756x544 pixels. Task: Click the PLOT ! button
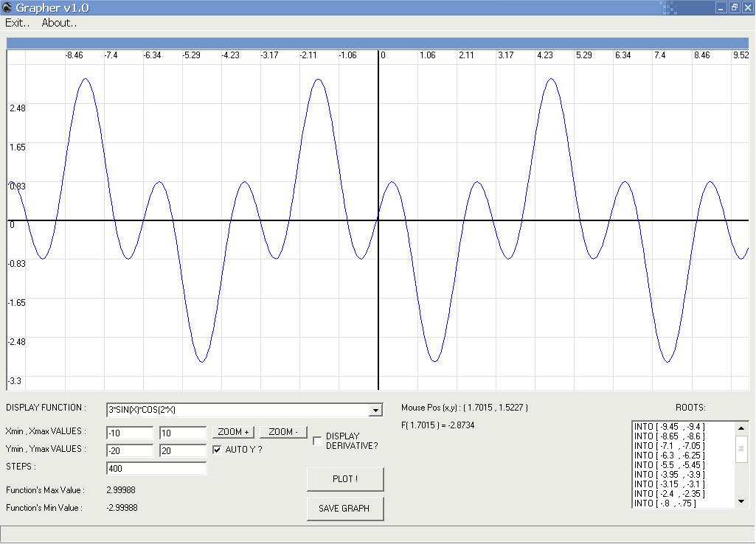click(x=345, y=479)
